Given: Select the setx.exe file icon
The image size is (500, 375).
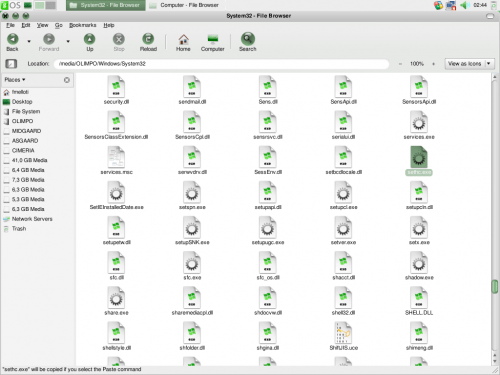Looking at the screenshot, I should pos(419,227).
